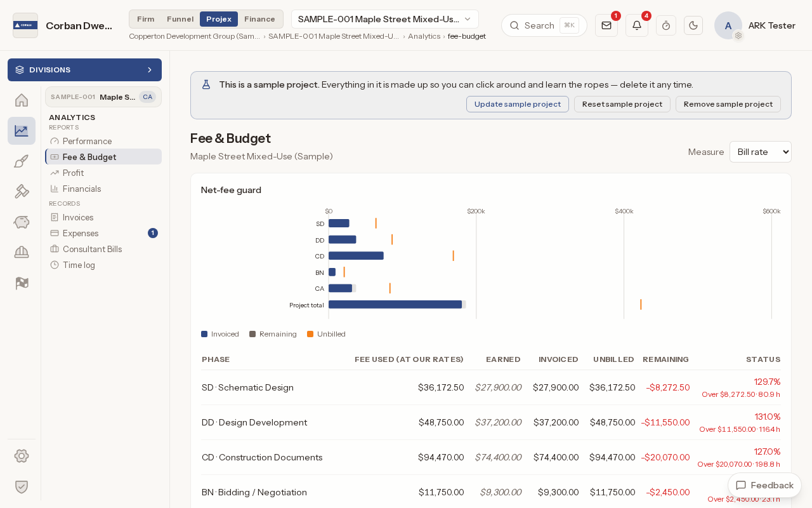
Task: Switch to the Finance tab
Action: [x=259, y=19]
